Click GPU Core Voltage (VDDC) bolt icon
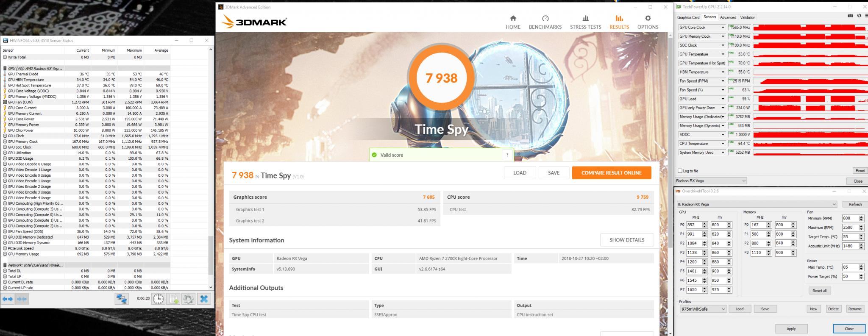 tap(5, 91)
